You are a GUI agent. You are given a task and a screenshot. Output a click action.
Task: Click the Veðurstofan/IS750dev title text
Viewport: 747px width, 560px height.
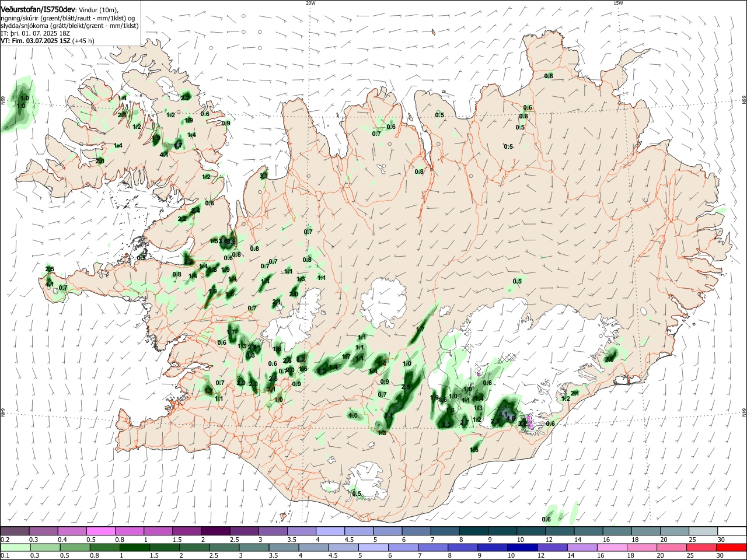click(37, 9)
